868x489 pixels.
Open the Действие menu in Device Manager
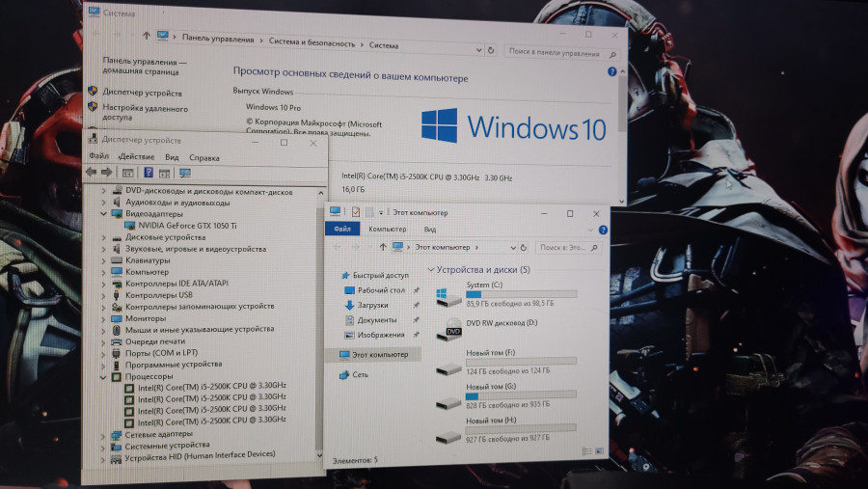coord(136,156)
